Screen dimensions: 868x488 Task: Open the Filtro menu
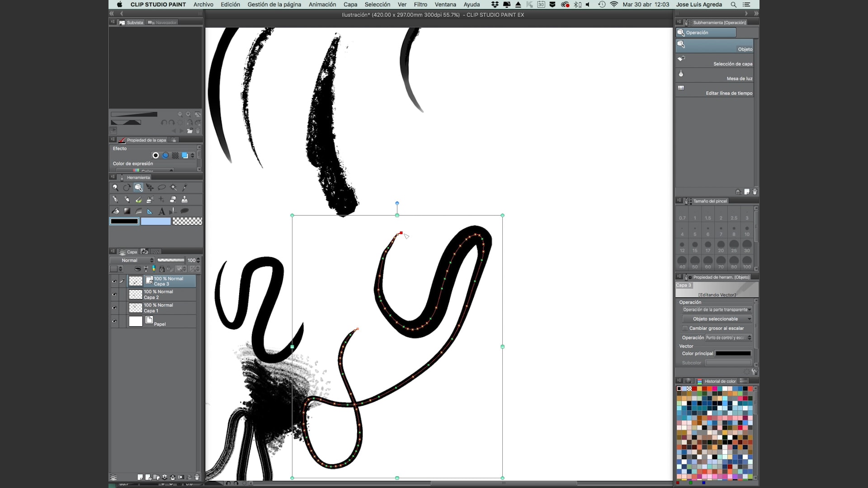pyautogui.click(x=420, y=5)
